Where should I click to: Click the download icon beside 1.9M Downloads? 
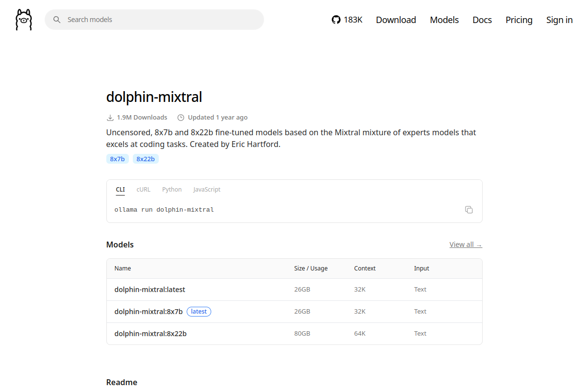(x=110, y=118)
